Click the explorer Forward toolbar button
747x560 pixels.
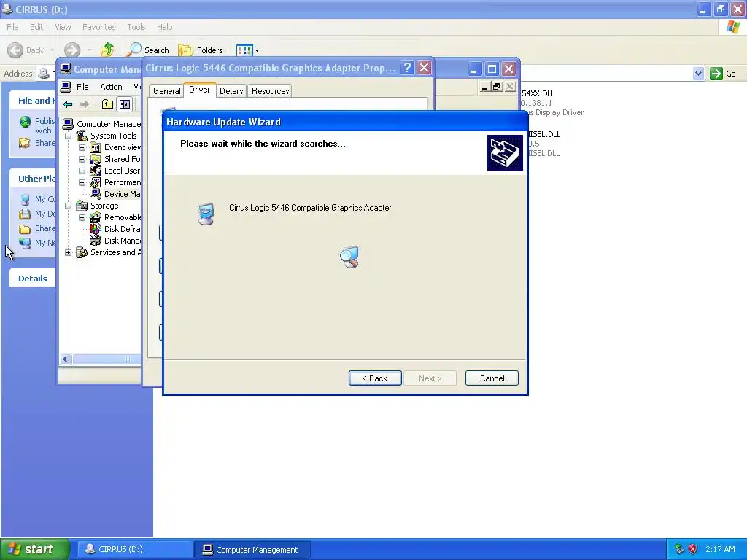(72, 50)
